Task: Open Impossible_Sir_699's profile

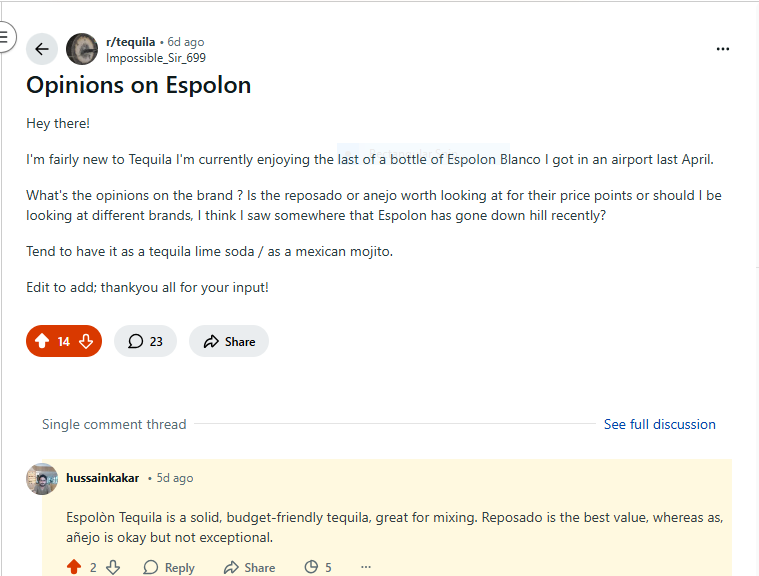Action: click(x=155, y=58)
